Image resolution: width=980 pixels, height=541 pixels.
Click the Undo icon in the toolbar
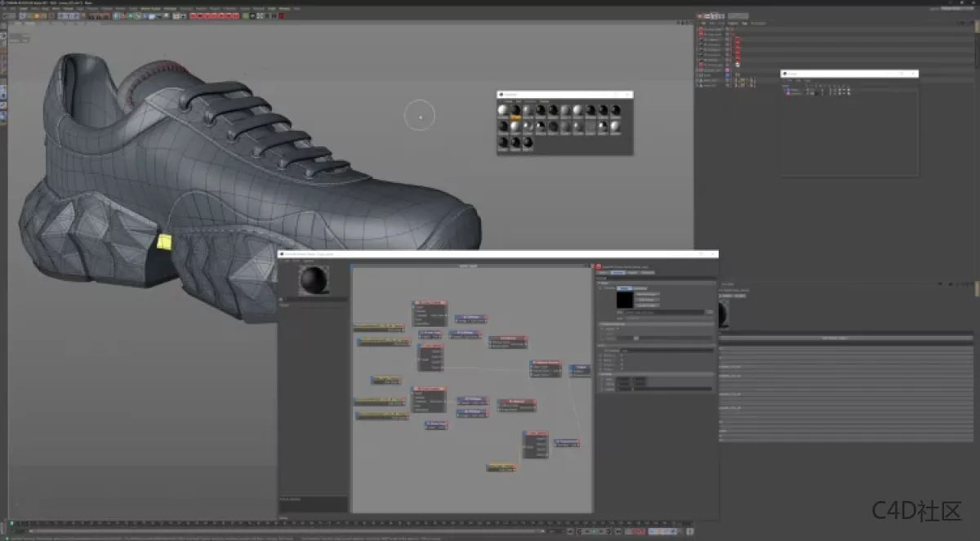coord(4,16)
